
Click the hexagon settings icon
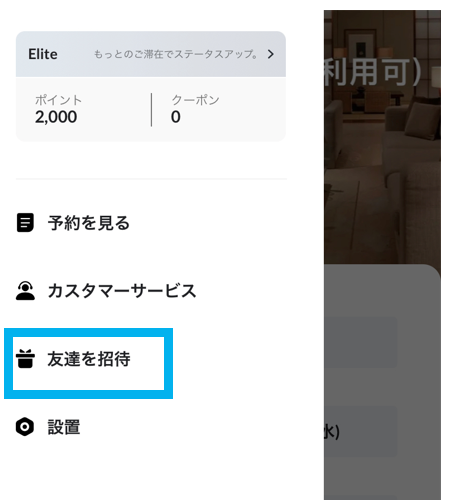pyautogui.click(x=25, y=427)
